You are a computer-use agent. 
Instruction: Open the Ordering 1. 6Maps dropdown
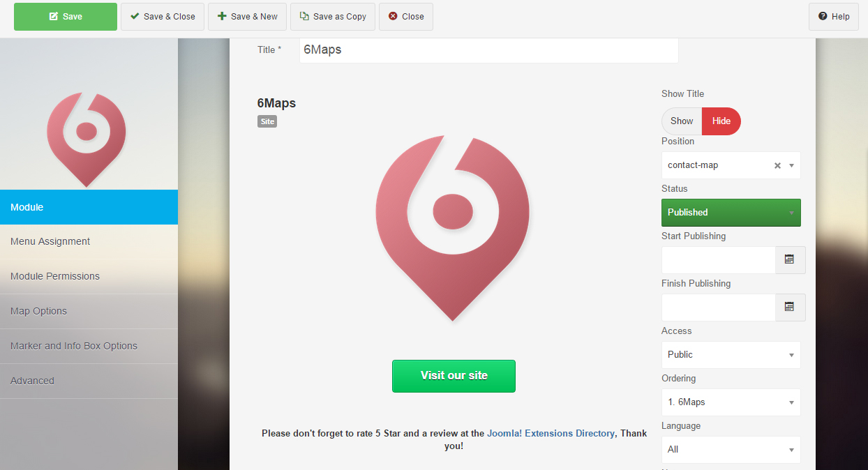[731, 402]
